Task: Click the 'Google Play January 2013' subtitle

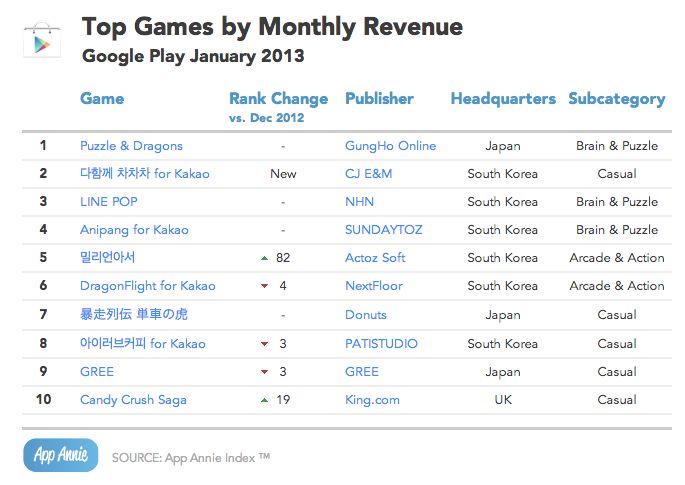Action: pos(193,56)
